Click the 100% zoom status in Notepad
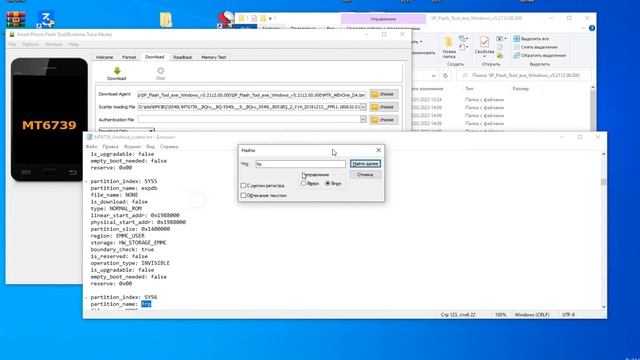 [x=500, y=315]
